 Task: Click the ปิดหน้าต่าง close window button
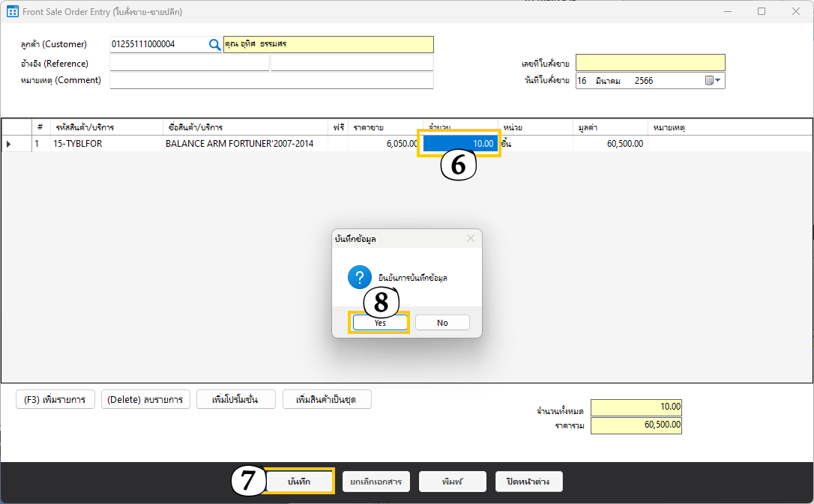click(x=528, y=482)
